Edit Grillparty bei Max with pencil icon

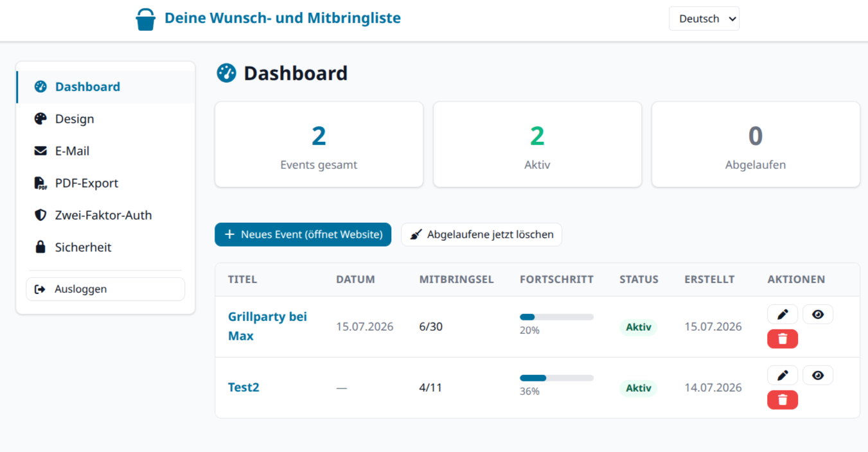click(783, 314)
